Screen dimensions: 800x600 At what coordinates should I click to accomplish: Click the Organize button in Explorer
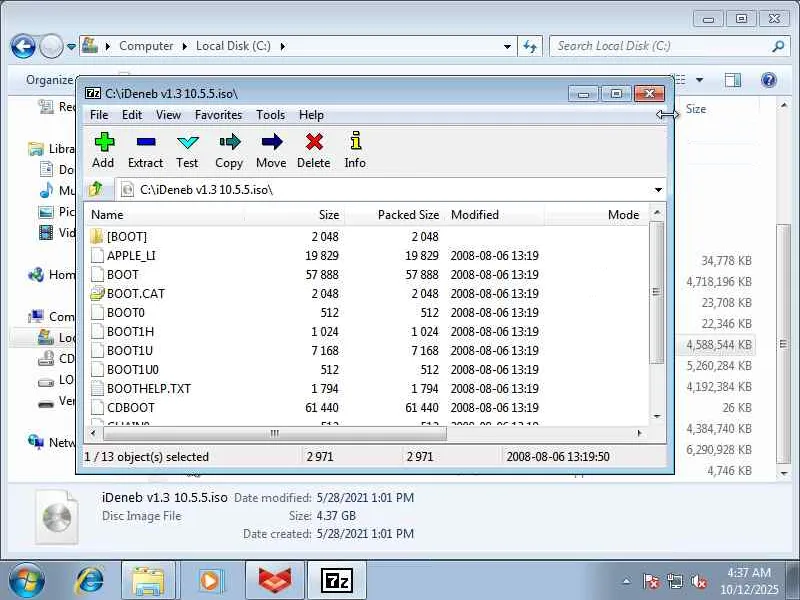tap(49, 80)
